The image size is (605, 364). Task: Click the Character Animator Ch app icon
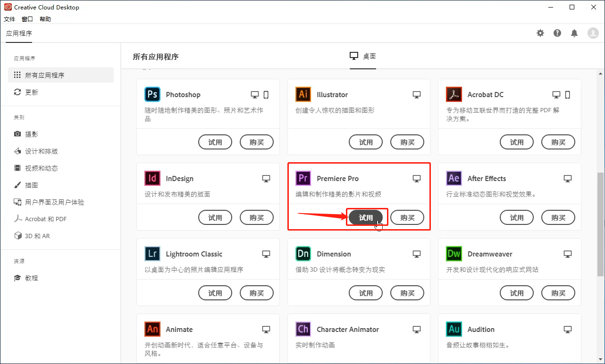pyautogui.click(x=303, y=329)
